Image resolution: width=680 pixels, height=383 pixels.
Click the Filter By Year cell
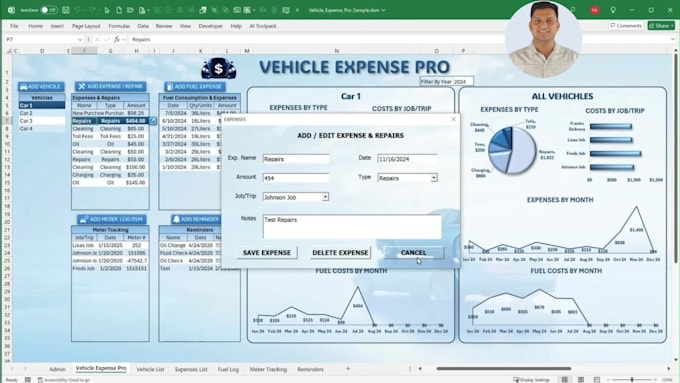pos(446,82)
